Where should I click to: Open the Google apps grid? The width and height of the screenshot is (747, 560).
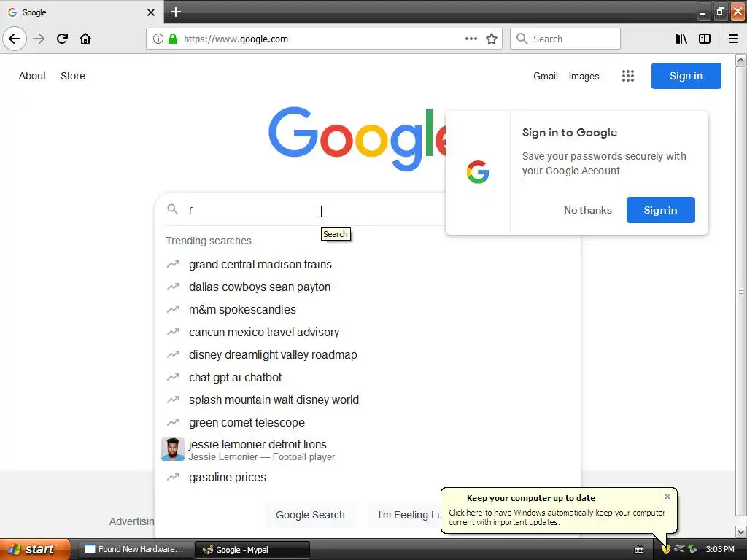[628, 76]
